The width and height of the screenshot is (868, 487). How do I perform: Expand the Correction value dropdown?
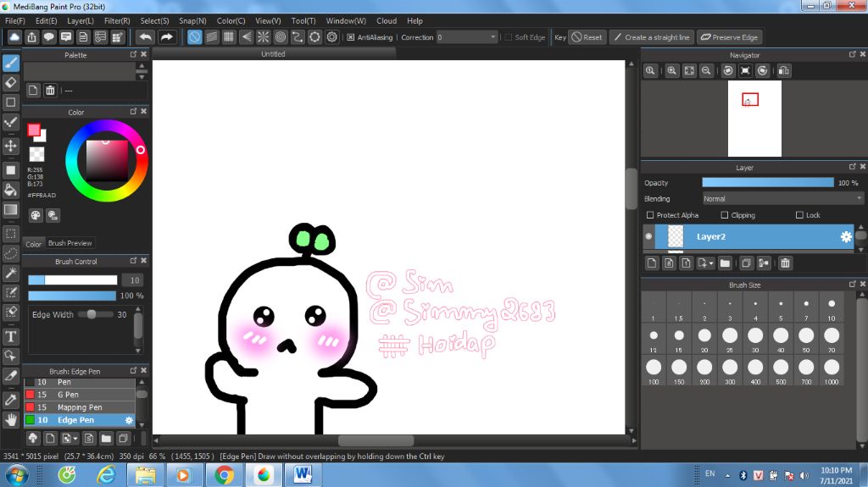click(x=492, y=37)
